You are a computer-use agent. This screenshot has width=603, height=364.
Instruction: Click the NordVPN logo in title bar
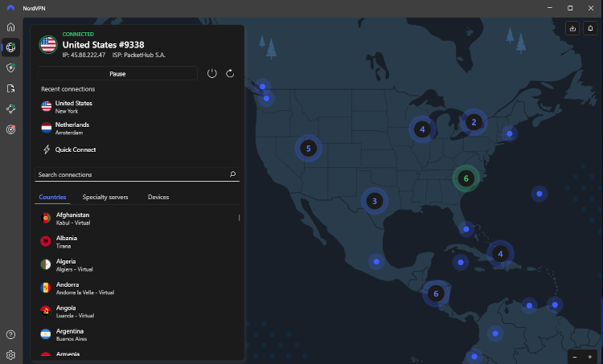(10, 8)
